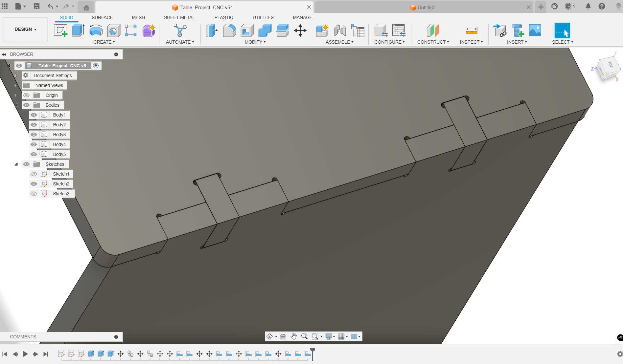Viewport: 623px width, 364px height.
Task: Play the timeline animation
Action: click(x=25, y=354)
